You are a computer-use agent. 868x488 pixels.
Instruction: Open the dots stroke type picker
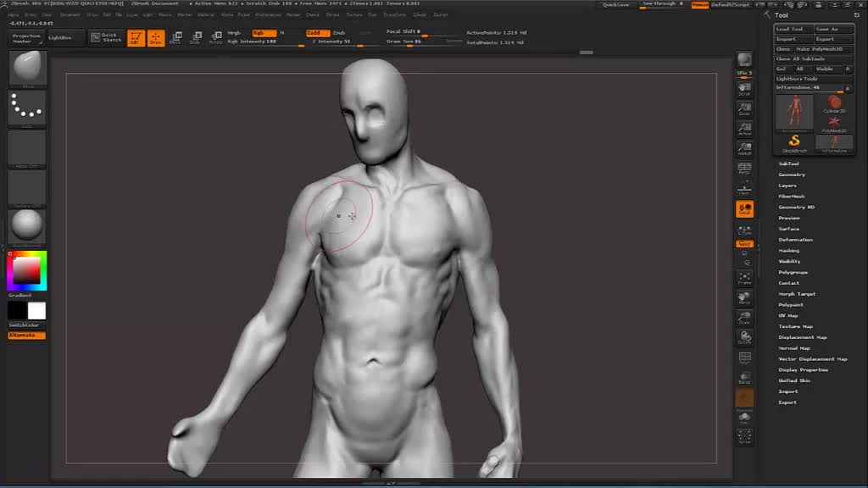coord(27,108)
